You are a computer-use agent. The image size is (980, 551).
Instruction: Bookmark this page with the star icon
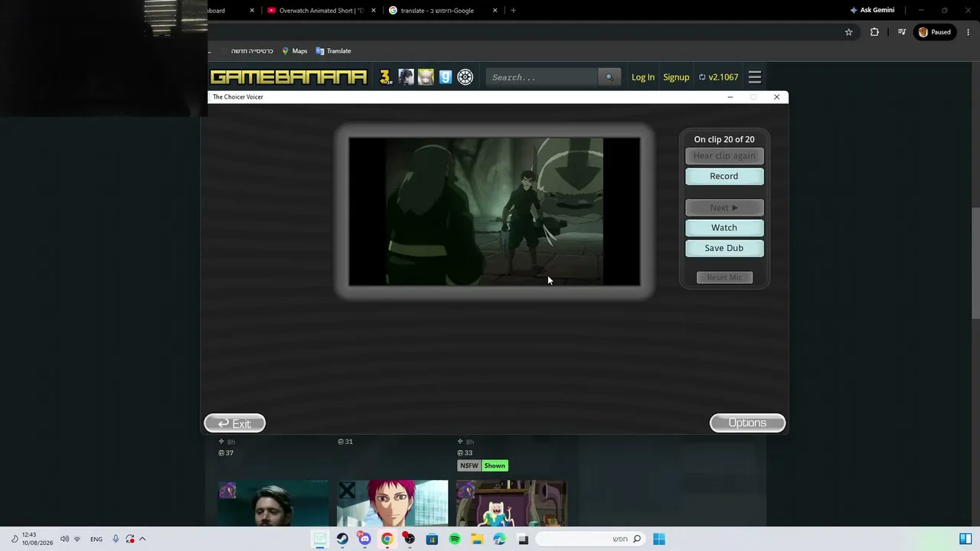[x=848, y=32]
